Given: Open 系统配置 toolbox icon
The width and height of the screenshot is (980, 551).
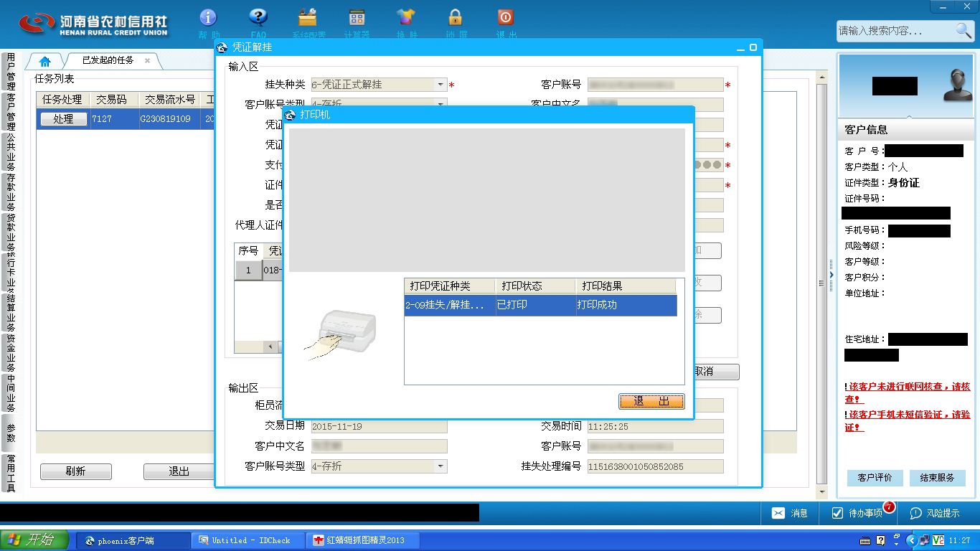Looking at the screenshot, I should (x=308, y=17).
